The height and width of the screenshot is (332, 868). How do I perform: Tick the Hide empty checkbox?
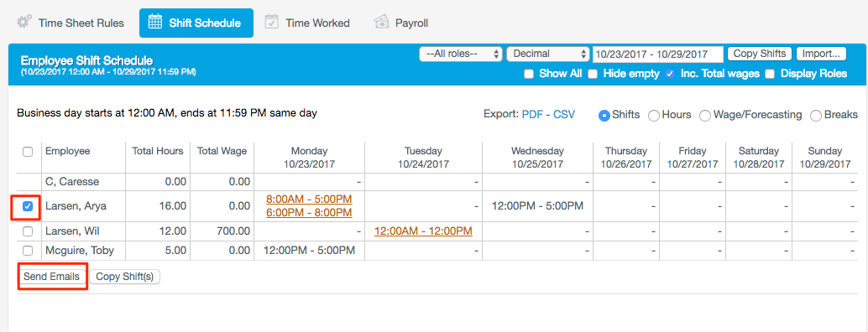pyautogui.click(x=593, y=74)
